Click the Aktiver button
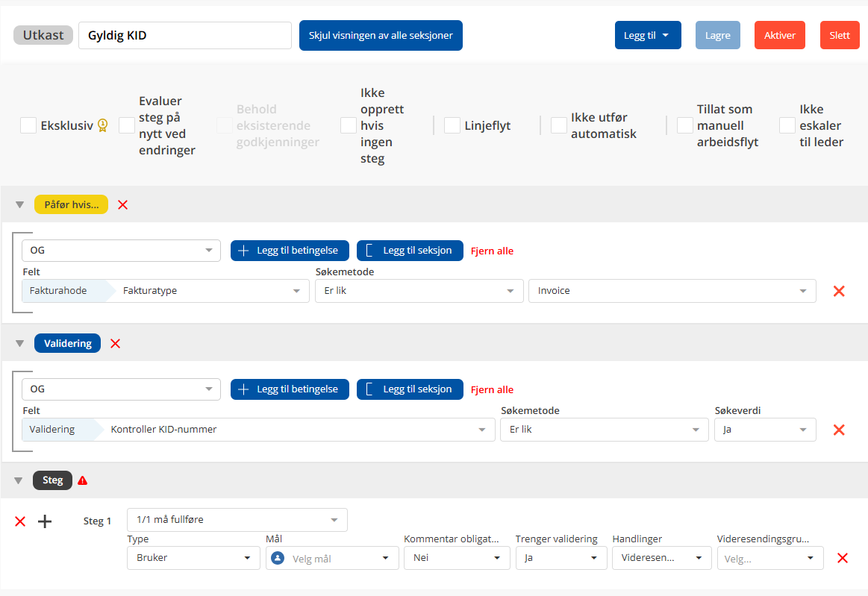Screen dimensions: 868x596 tap(779, 35)
